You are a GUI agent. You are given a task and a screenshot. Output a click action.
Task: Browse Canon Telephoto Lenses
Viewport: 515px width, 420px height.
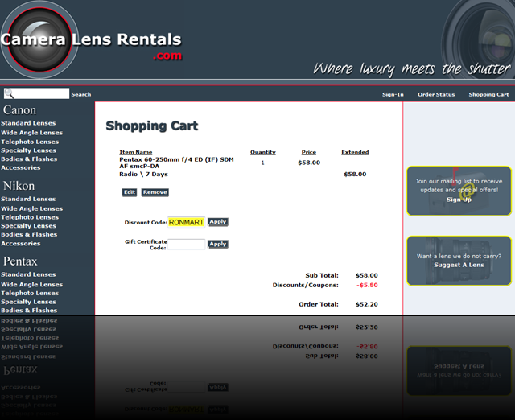coord(30,142)
